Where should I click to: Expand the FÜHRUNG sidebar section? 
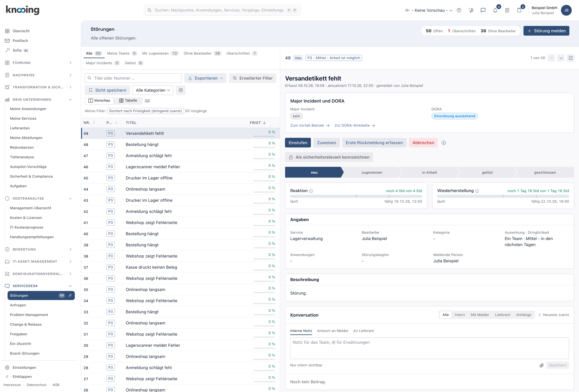pos(39,63)
